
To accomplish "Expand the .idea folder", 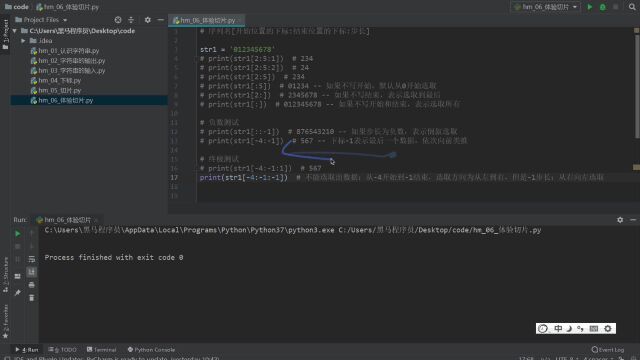I will [x=23, y=41].
